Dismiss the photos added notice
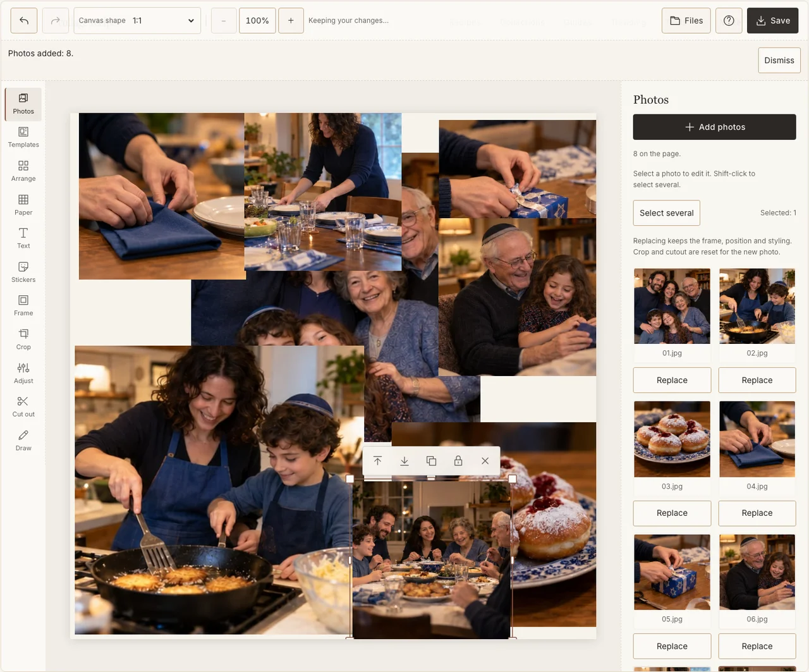The height and width of the screenshot is (672, 809). coord(779,61)
